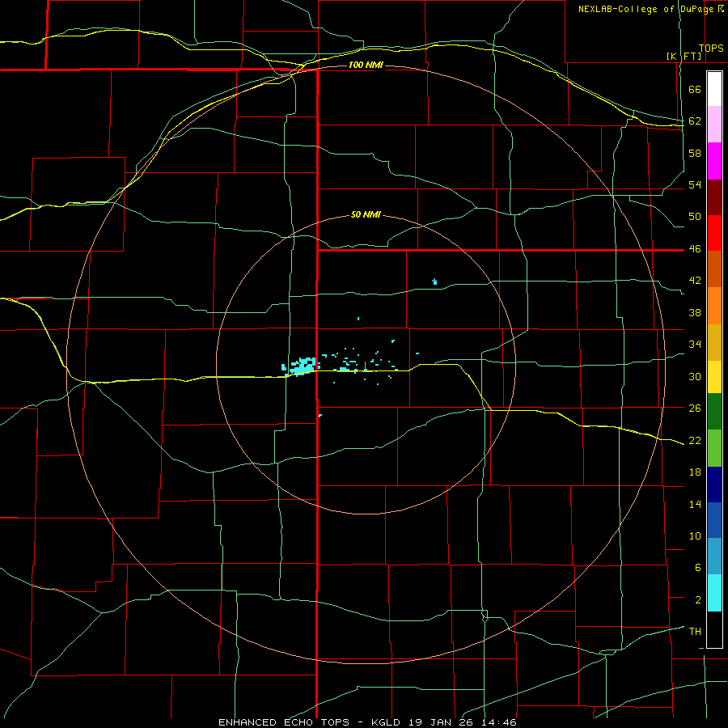Click the 30 value on the legend

(x=695, y=376)
